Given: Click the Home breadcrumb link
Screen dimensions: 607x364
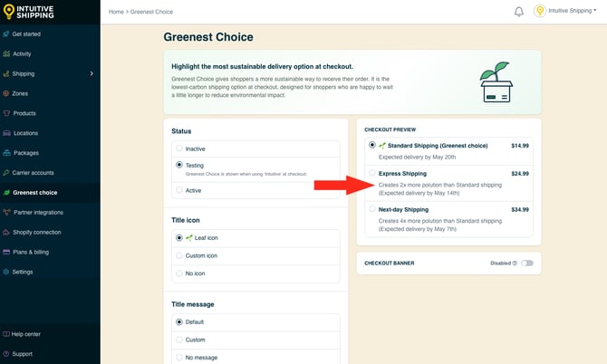Looking at the screenshot, I should point(116,12).
